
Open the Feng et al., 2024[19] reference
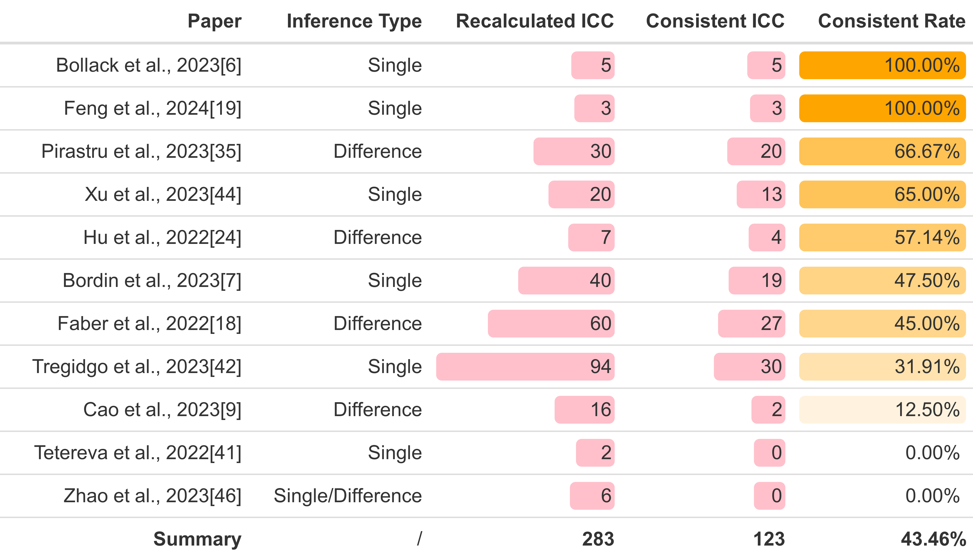pyautogui.click(x=152, y=108)
